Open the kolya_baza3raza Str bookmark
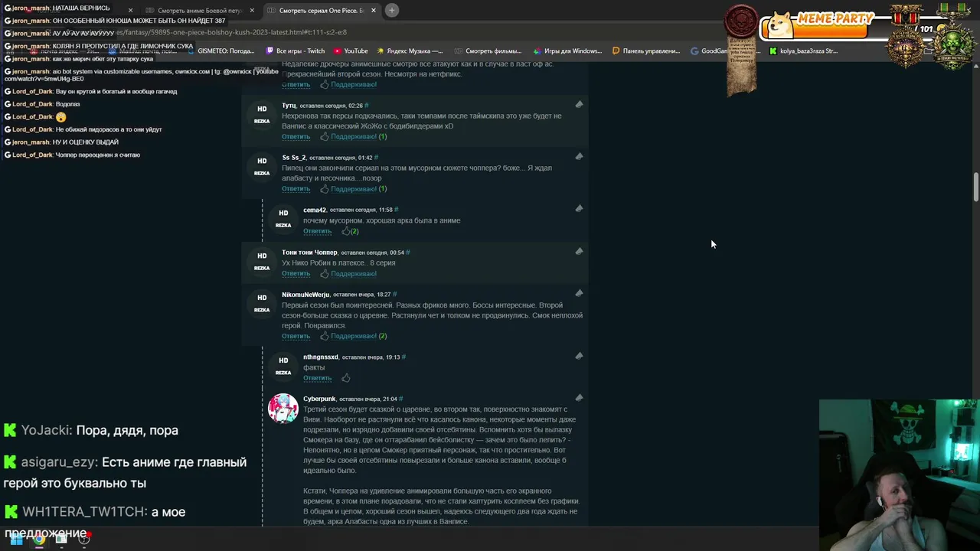 coord(803,51)
